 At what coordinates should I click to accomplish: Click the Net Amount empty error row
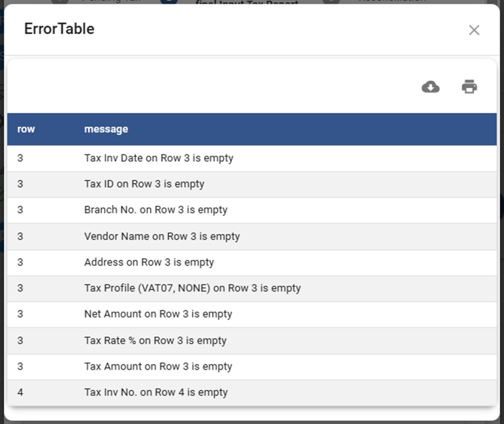click(x=158, y=314)
